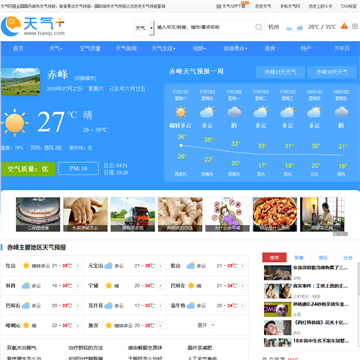
Task: Expand the 天气生活 nav menu
Action: 163,49
